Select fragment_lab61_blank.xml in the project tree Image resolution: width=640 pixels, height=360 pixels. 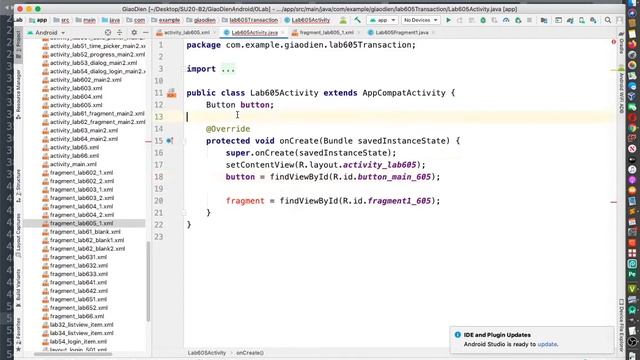85,232
